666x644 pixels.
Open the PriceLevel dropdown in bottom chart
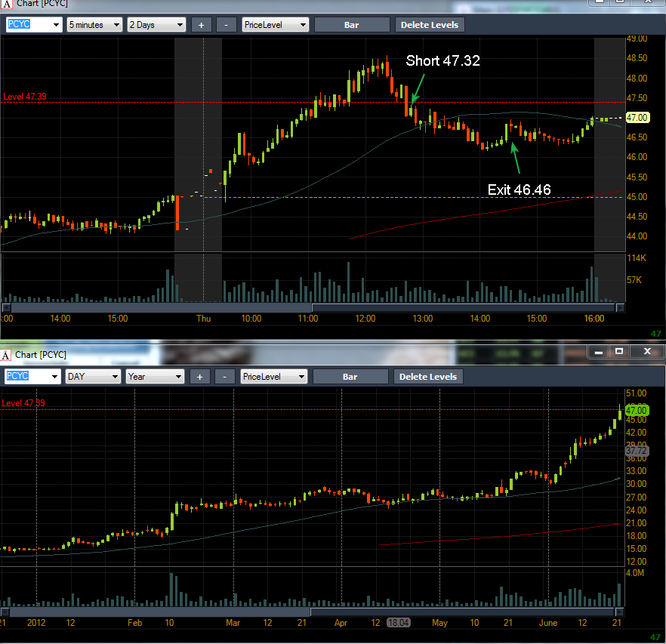[x=273, y=377]
